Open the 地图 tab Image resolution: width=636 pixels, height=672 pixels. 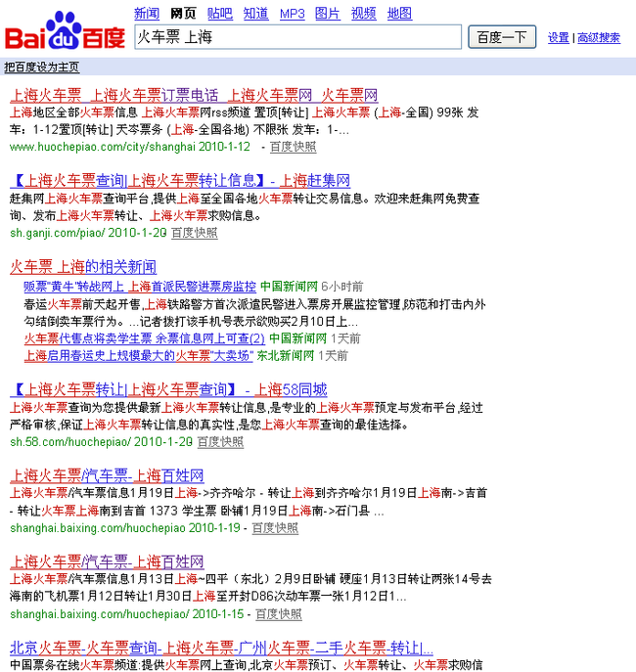(x=399, y=14)
